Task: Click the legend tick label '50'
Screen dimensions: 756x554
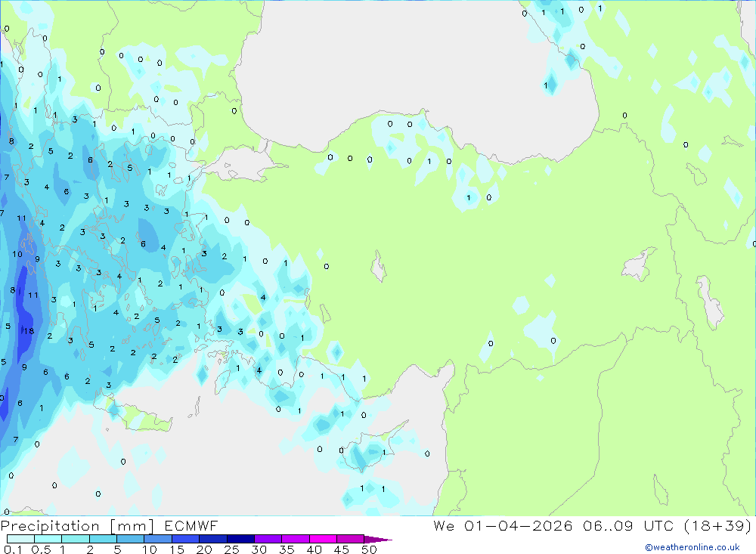Action: click(370, 549)
